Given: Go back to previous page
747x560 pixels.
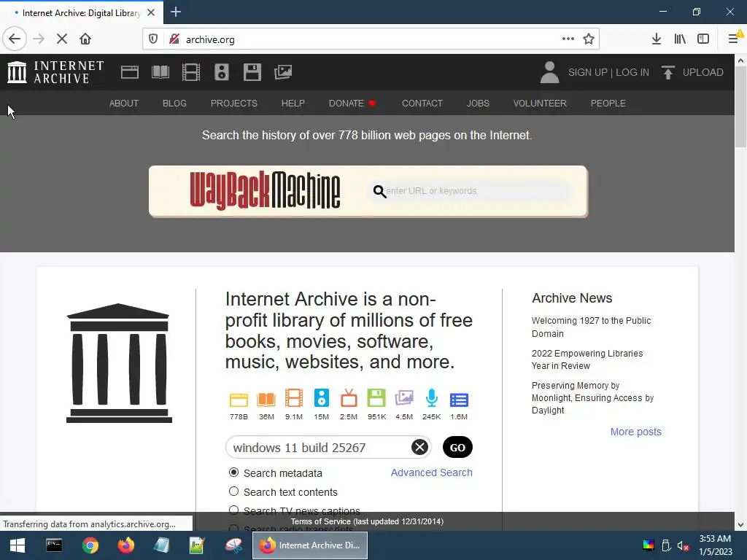Looking at the screenshot, I should (15, 39).
